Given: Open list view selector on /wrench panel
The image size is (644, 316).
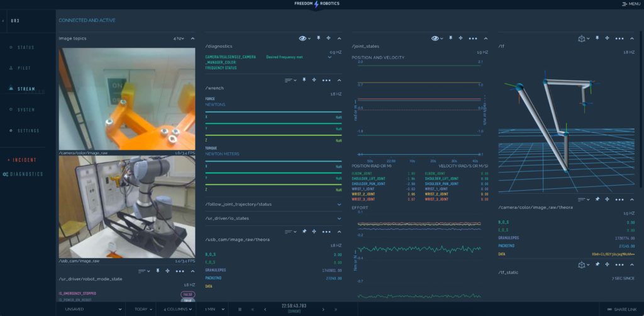Looking at the screenshot, I should 291,80.
